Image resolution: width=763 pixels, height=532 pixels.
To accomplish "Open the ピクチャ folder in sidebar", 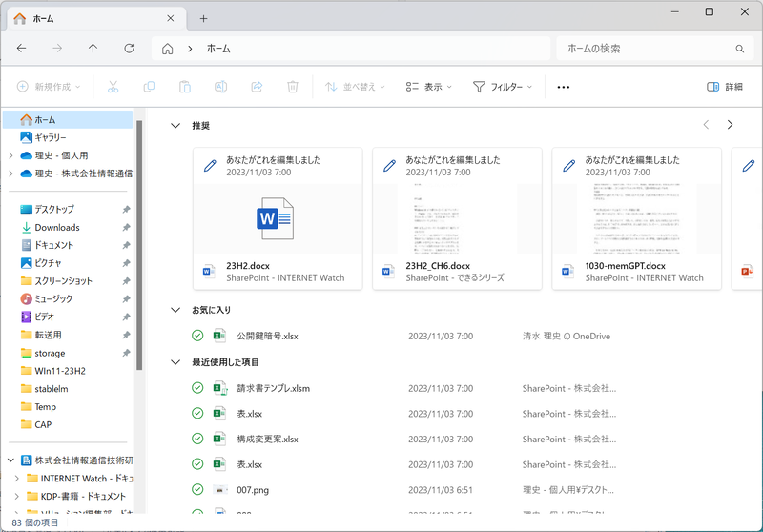I will pyautogui.click(x=41, y=263).
